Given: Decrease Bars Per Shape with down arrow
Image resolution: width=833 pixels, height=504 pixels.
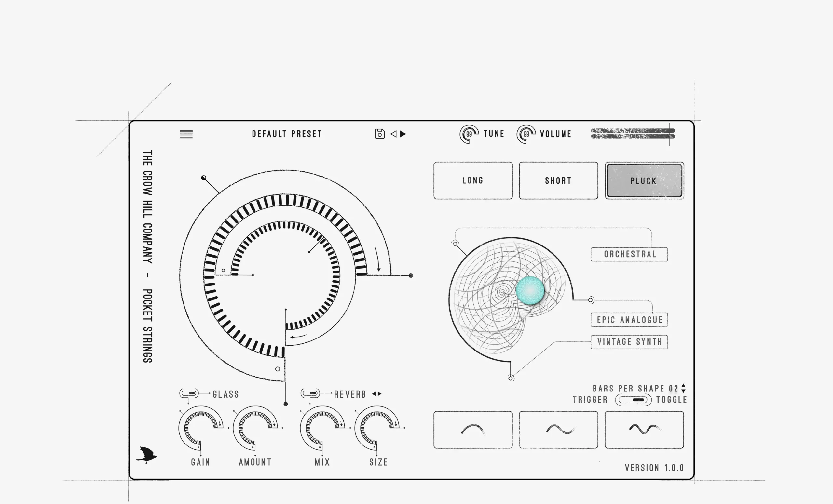Looking at the screenshot, I should [684, 391].
